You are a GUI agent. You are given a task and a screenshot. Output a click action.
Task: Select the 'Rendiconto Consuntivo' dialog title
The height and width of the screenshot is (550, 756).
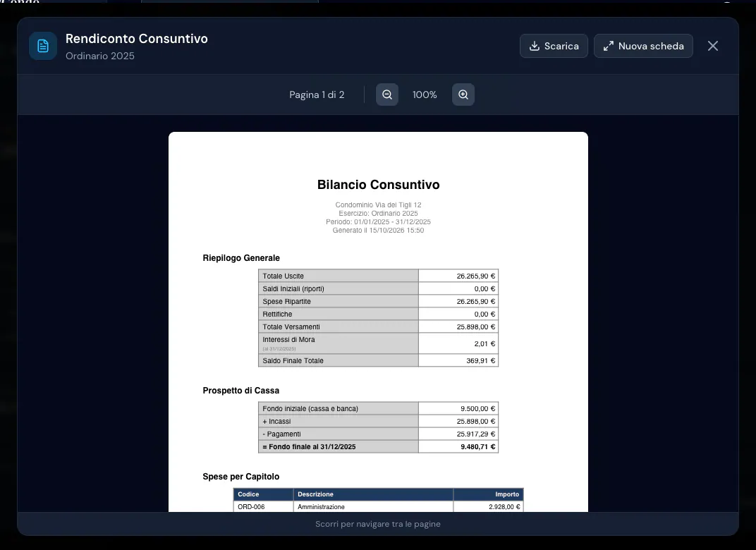coord(136,39)
